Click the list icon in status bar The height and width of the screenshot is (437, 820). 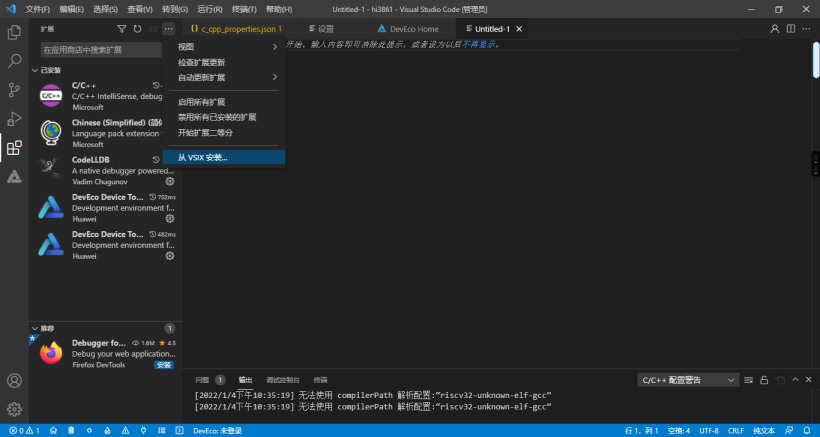pyautogui.click(x=162, y=431)
